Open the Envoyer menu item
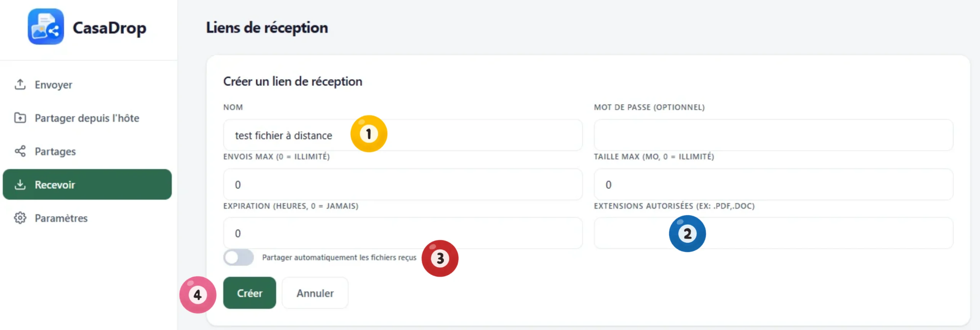 point(87,85)
